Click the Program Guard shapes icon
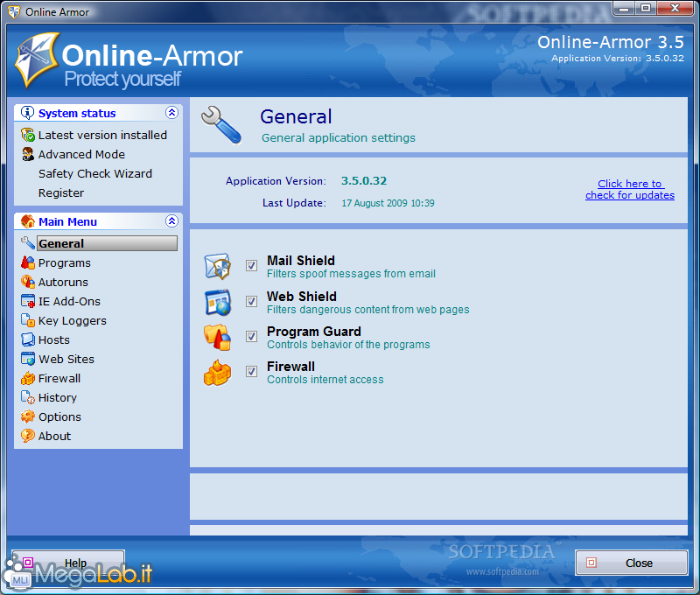Screen dimensions: 700x595 coord(217,337)
